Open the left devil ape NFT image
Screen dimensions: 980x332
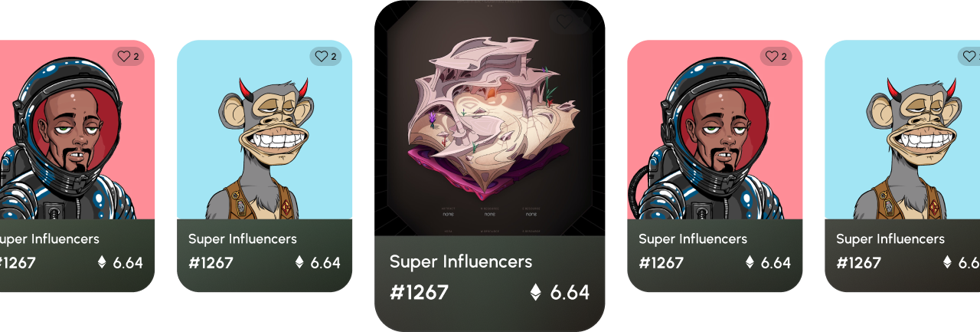click(x=264, y=130)
